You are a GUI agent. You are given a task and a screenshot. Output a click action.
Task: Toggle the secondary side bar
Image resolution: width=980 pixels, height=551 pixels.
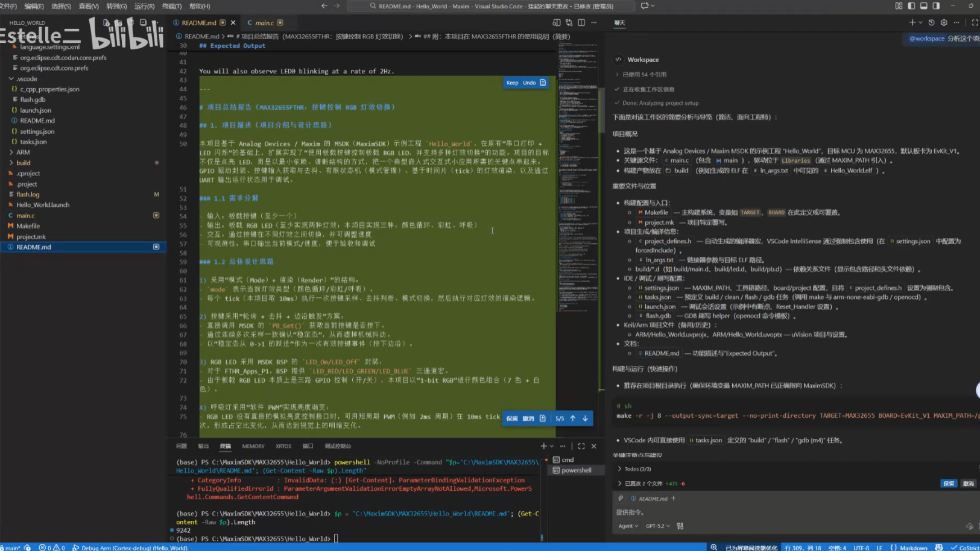936,6
